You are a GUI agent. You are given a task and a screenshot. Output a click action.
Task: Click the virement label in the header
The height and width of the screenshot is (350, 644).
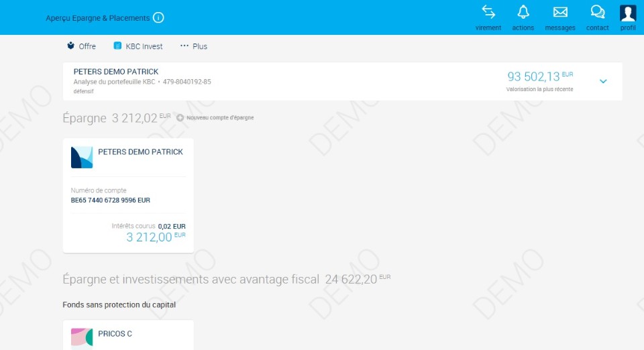point(488,28)
